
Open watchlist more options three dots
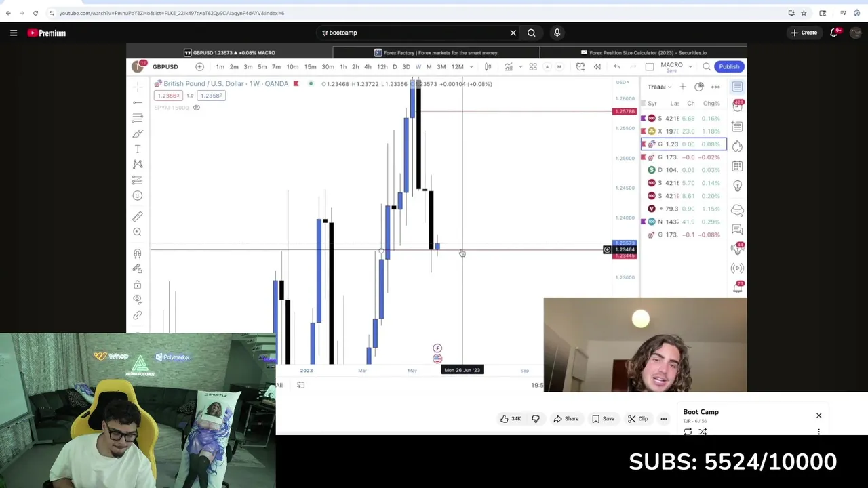click(x=715, y=87)
